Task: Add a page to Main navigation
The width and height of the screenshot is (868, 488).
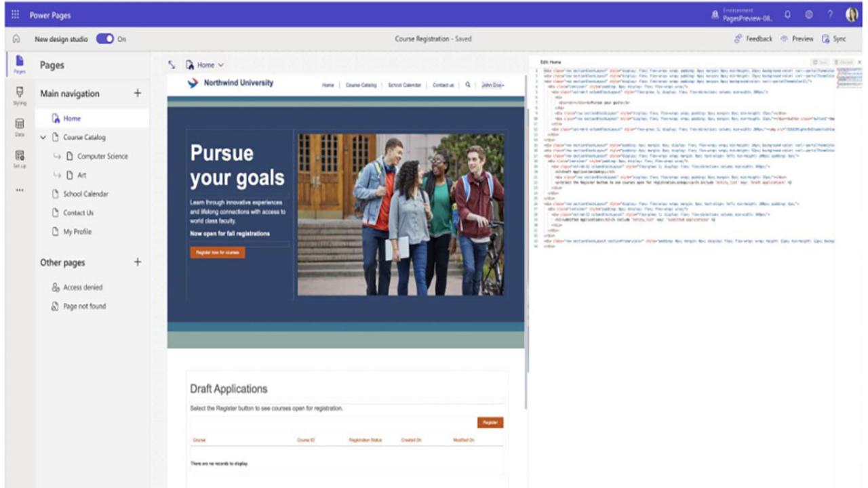Action: 138,93
